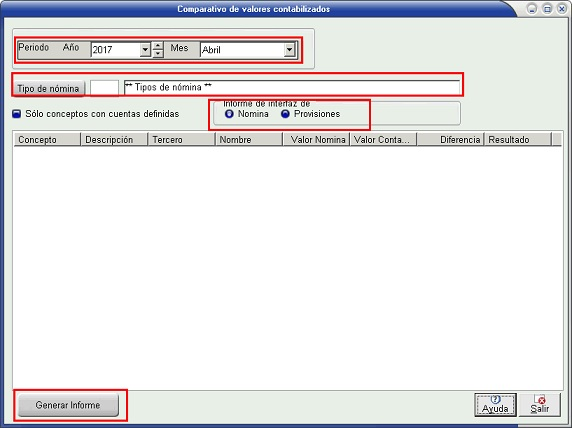572x428 pixels.
Task: Exit via the Salir button
Action: coord(540,405)
